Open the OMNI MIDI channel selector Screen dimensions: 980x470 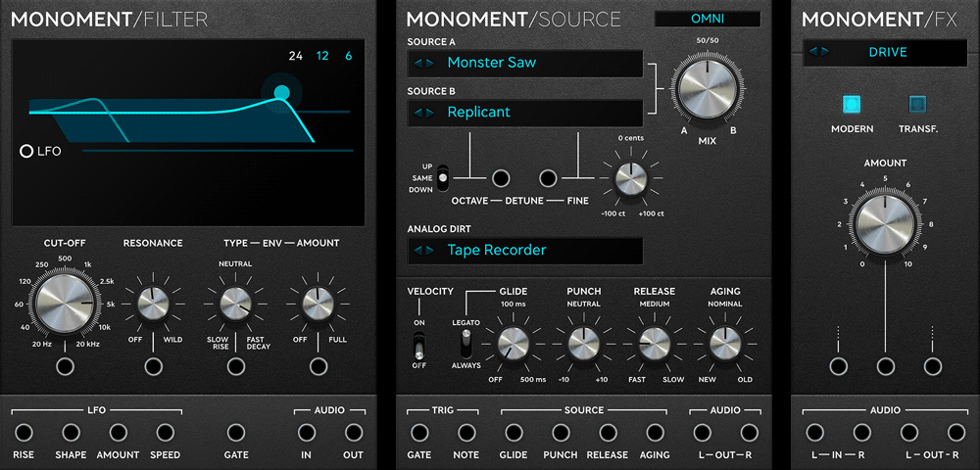(708, 19)
